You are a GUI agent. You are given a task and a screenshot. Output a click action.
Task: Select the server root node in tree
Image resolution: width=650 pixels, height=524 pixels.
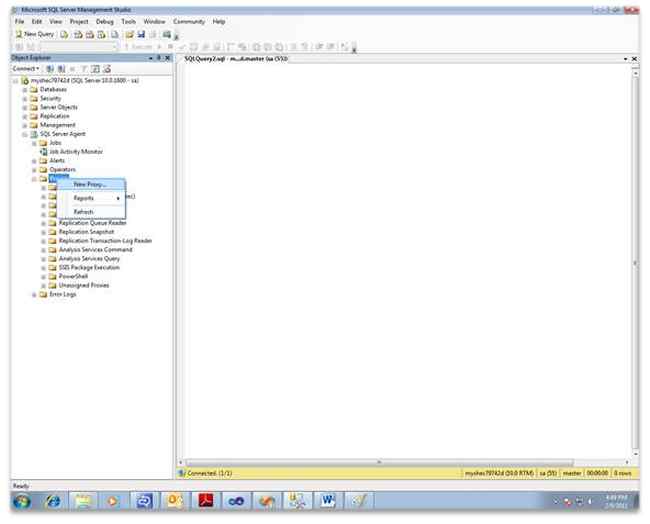[x=85, y=80]
